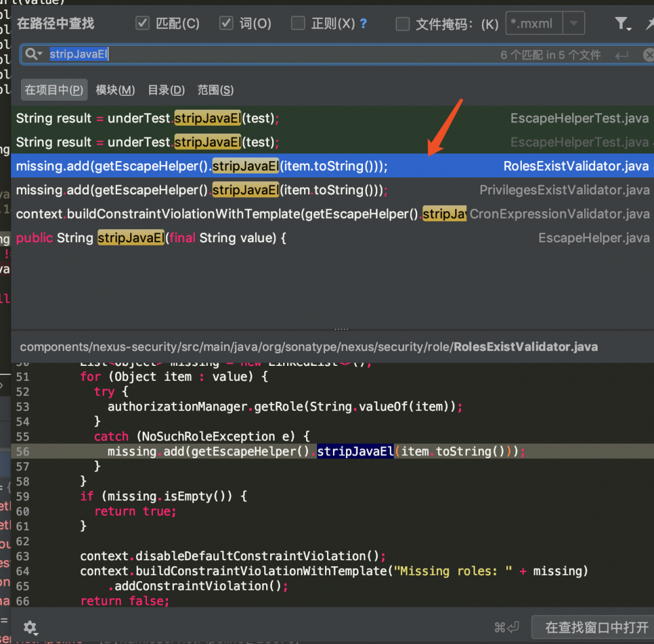Switch to the 范围(S) scope tab

click(215, 90)
